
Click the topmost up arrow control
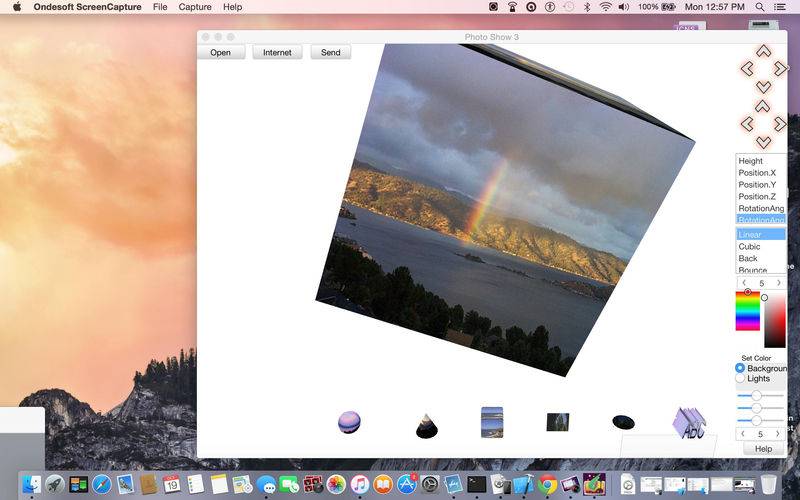(x=763, y=51)
